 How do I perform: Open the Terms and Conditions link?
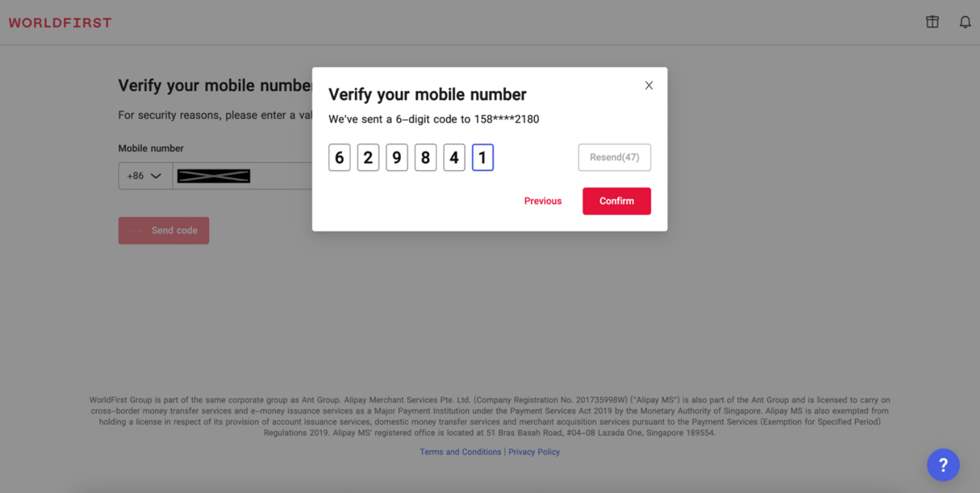461,452
